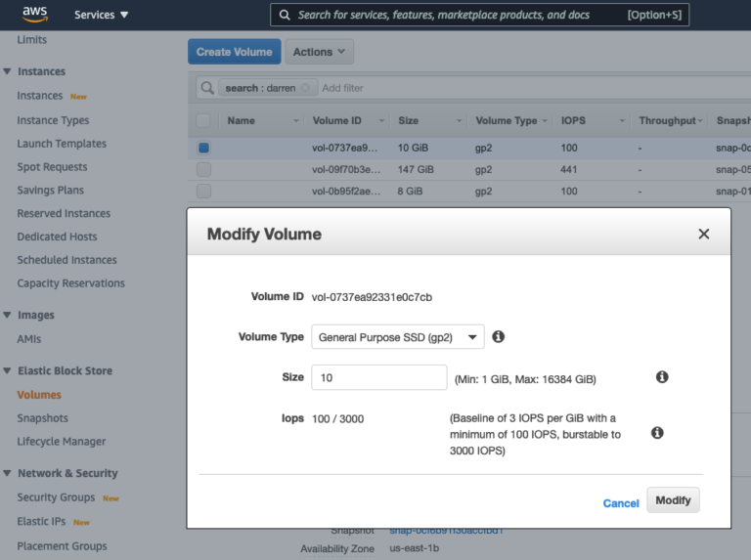The image size is (751, 560).
Task: Click the AWS logo home icon
Action: [35, 15]
